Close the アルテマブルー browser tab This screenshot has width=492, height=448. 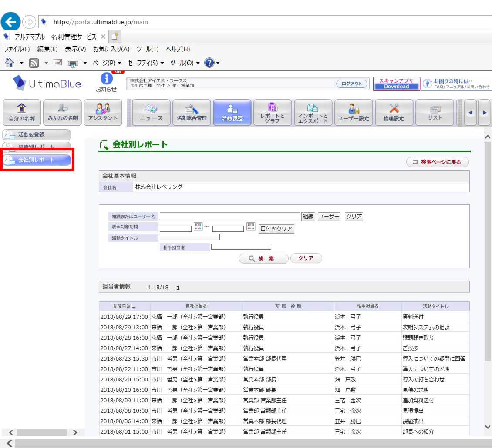[103, 37]
